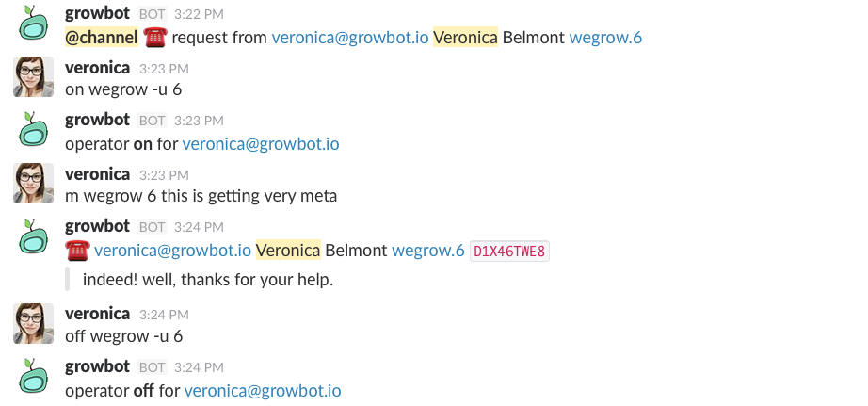The width and height of the screenshot is (868, 406).
Task: Click growbot avatar beside 'operator off' message
Action: [x=33, y=376]
